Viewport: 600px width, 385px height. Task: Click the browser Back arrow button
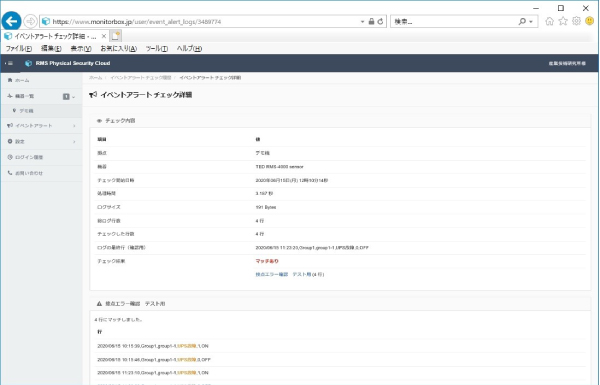coord(11,21)
